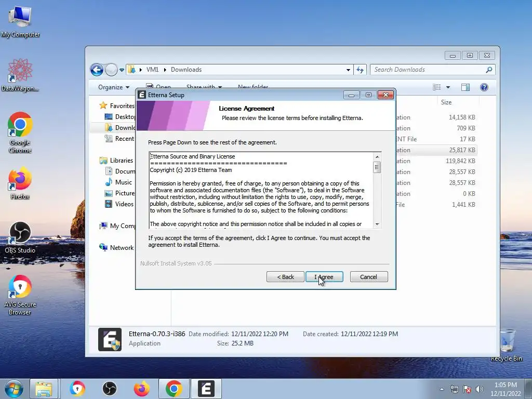Open the taskbar clock showing 1:05 PM
This screenshot has width=532, height=399.
[506, 389]
